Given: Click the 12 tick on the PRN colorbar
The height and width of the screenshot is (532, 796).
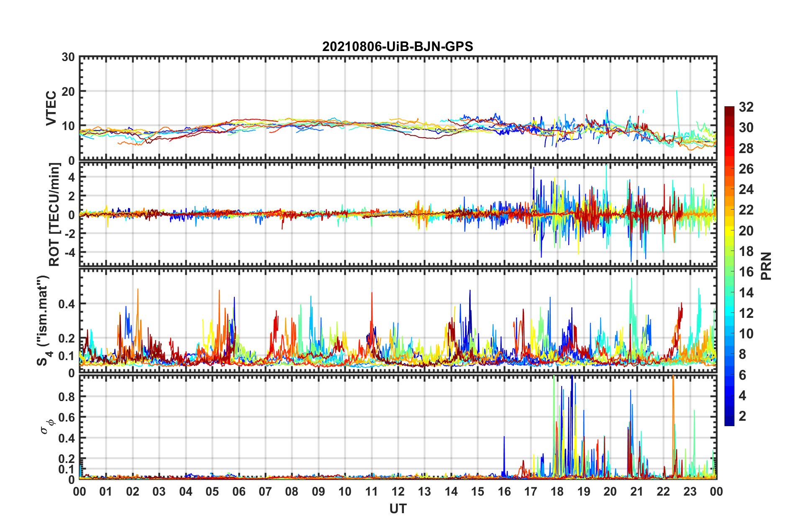Looking at the screenshot, I should pos(746,313).
